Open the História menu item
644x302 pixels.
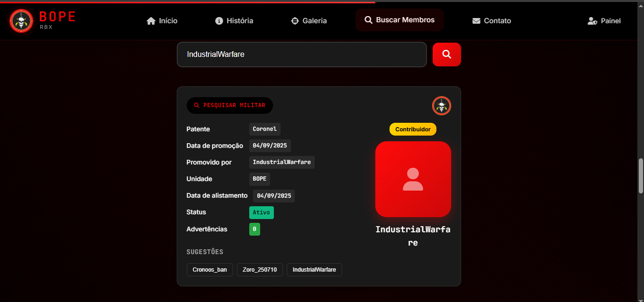pos(234,21)
